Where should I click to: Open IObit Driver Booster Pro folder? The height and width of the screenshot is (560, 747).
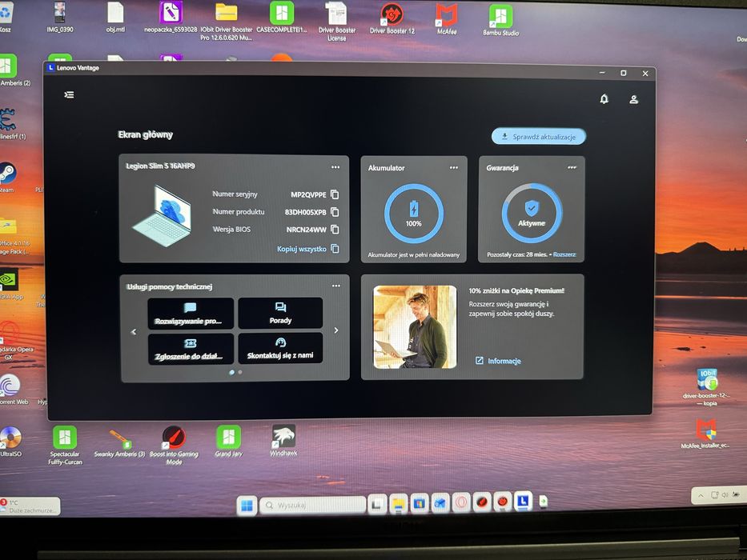(x=227, y=21)
